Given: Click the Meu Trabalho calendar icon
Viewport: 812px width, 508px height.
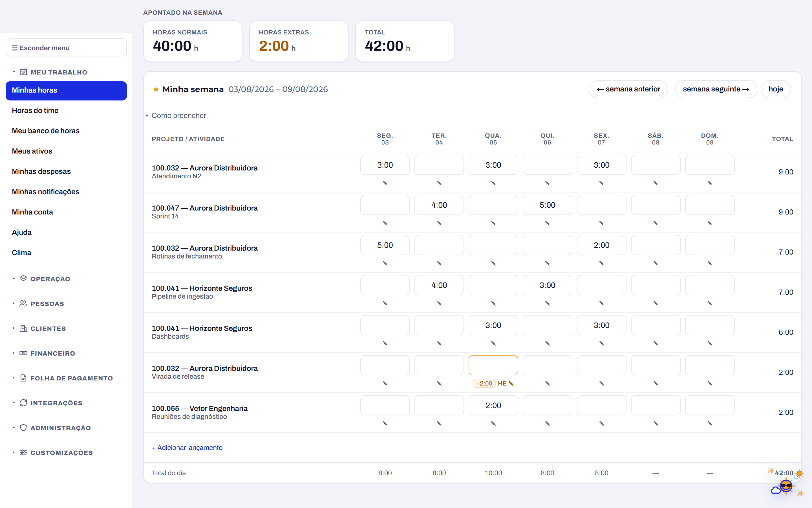Looking at the screenshot, I should pyautogui.click(x=23, y=72).
